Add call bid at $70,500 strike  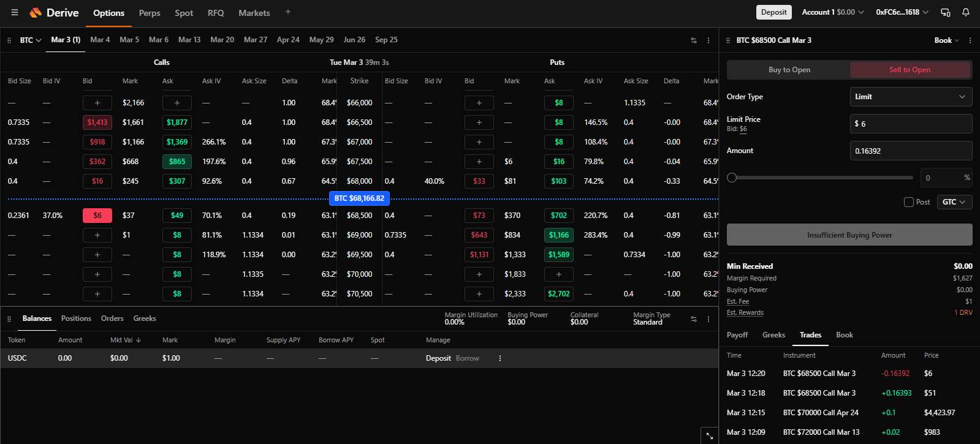click(x=97, y=294)
